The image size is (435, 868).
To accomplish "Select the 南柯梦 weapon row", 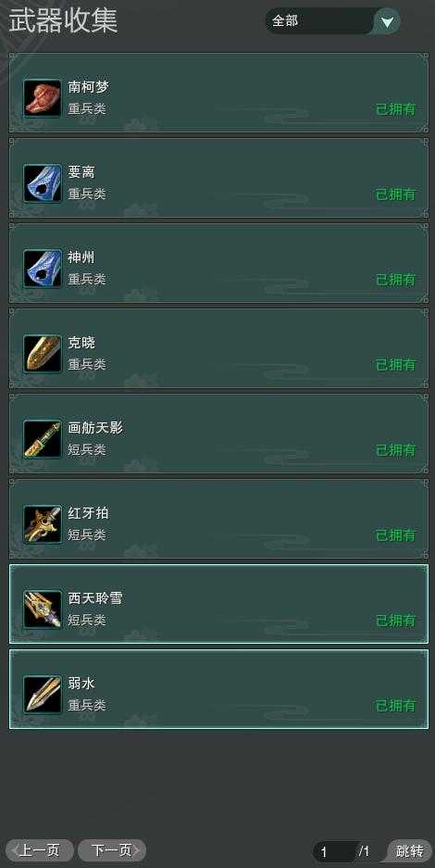I will [218, 93].
